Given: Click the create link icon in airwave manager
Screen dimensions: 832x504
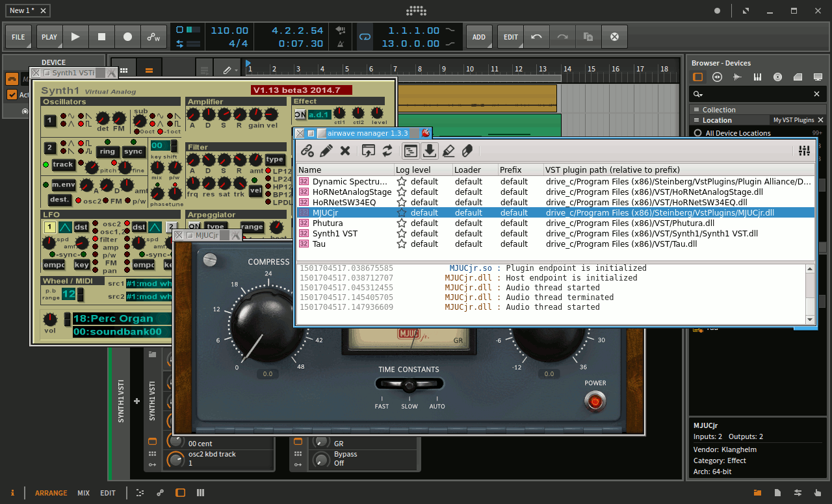Looking at the screenshot, I should tap(307, 151).
